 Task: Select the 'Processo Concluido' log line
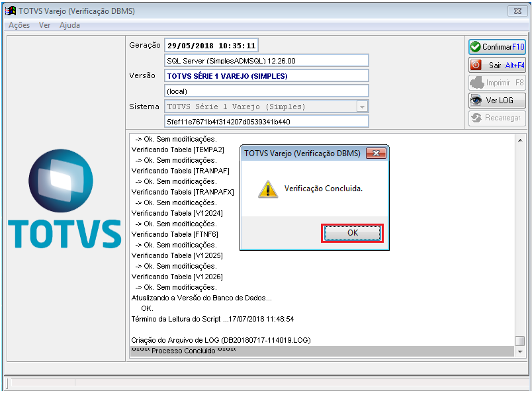[322, 351]
